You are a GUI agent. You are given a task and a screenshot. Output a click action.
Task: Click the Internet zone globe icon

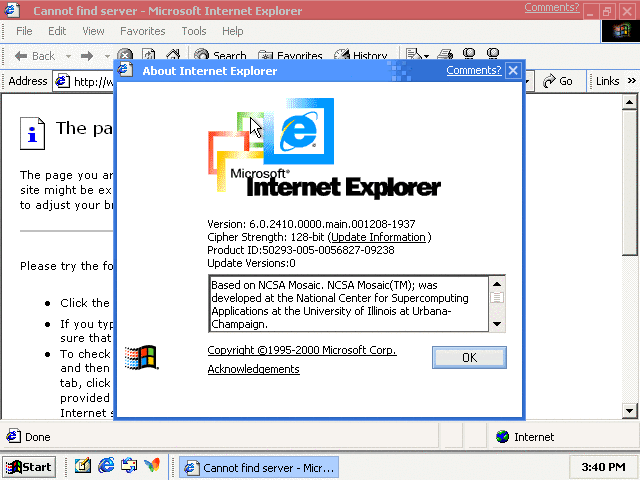click(502, 437)
